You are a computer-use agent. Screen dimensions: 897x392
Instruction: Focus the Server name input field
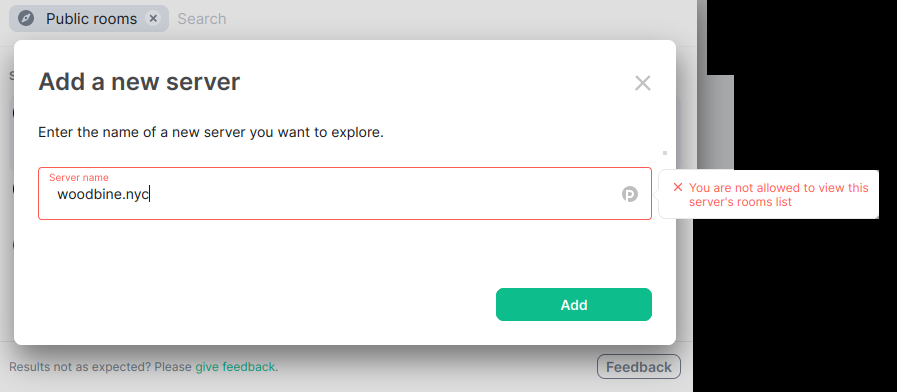pos(345,193)
